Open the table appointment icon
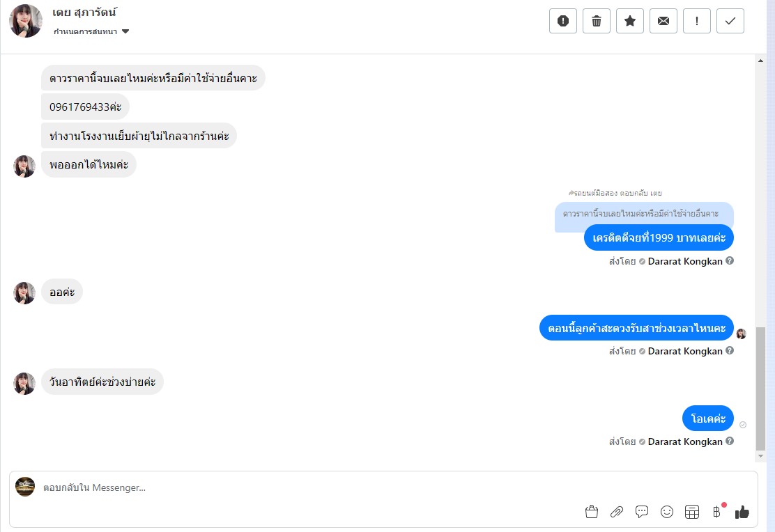The width and height of the screenshot is (775, 532). click(x=692, y=512)
